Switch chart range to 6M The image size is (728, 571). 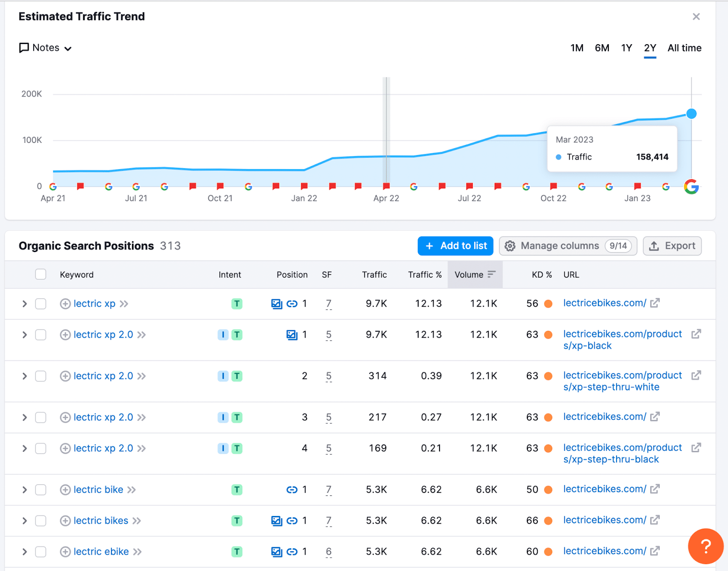click(602, 48)
